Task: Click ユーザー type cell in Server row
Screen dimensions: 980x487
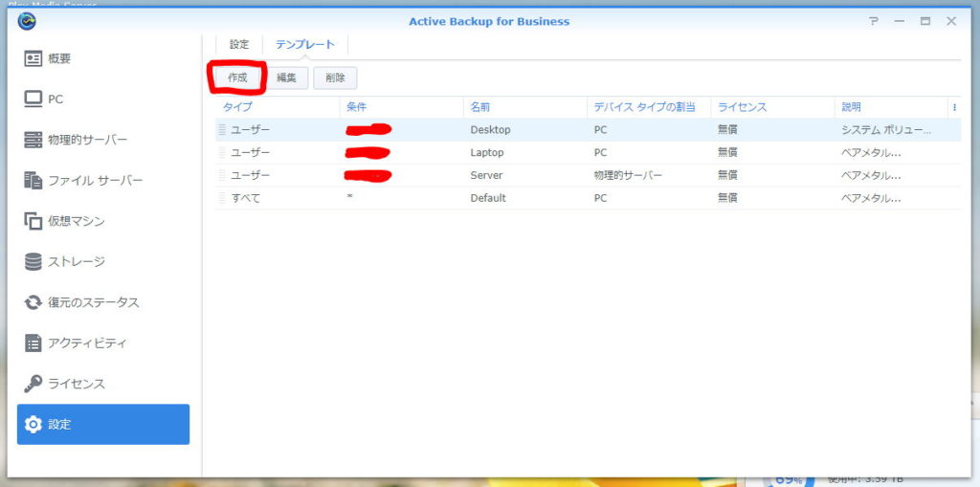Action: 251,176
